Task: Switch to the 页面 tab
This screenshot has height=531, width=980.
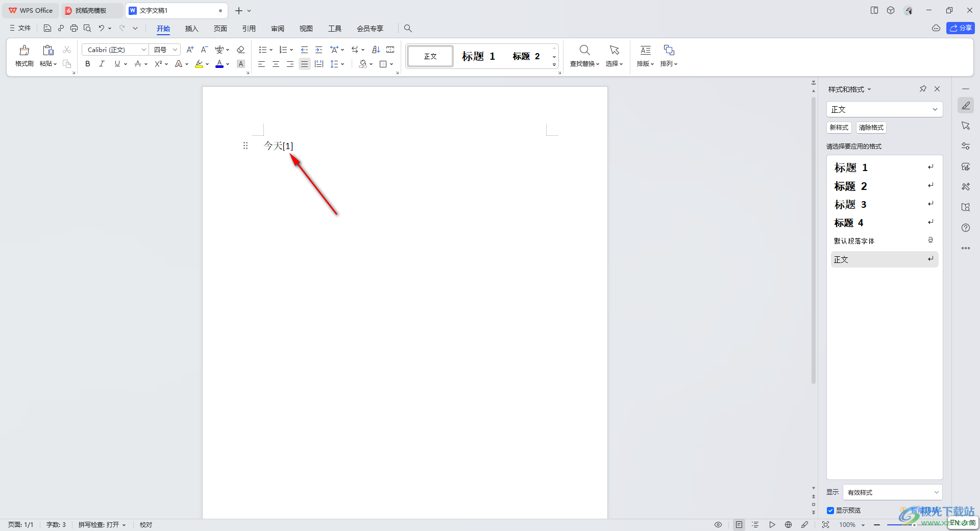Action: (x=220, y=28)
